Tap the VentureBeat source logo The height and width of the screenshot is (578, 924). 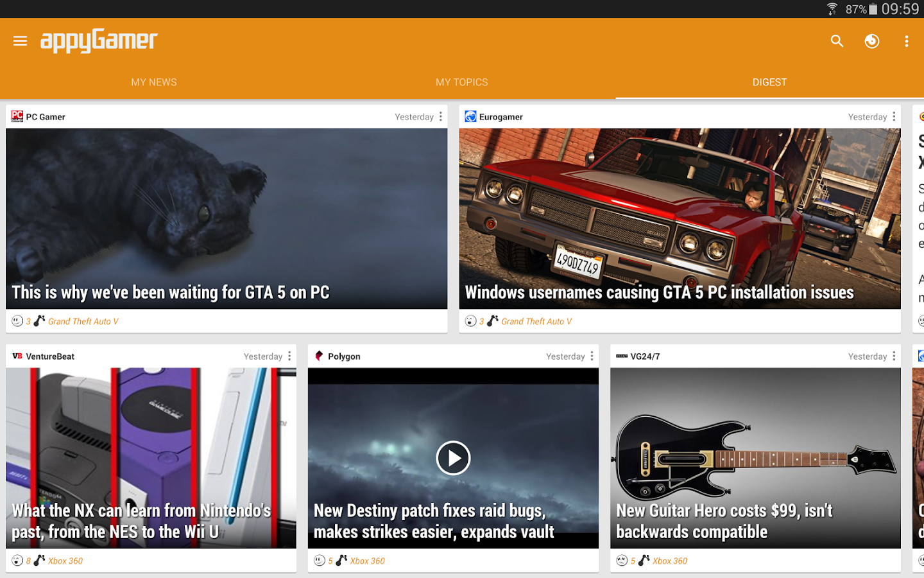(x=17, y=356)
